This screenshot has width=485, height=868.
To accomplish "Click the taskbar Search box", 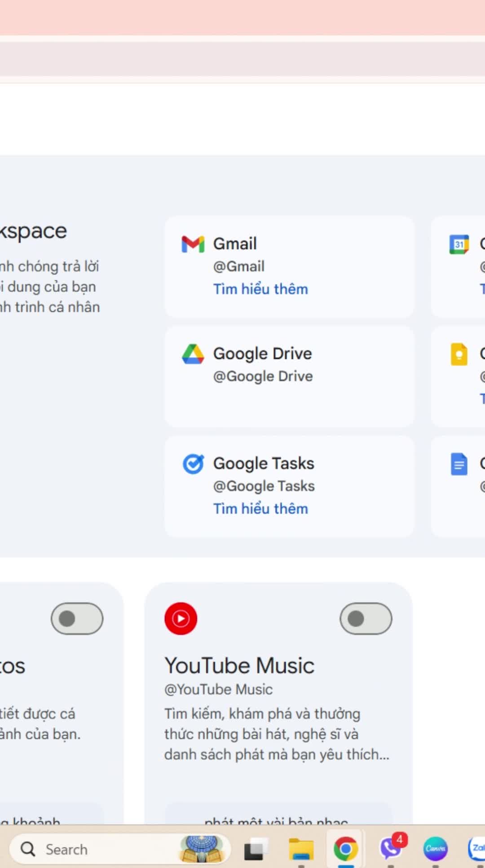I will (120, 849).
